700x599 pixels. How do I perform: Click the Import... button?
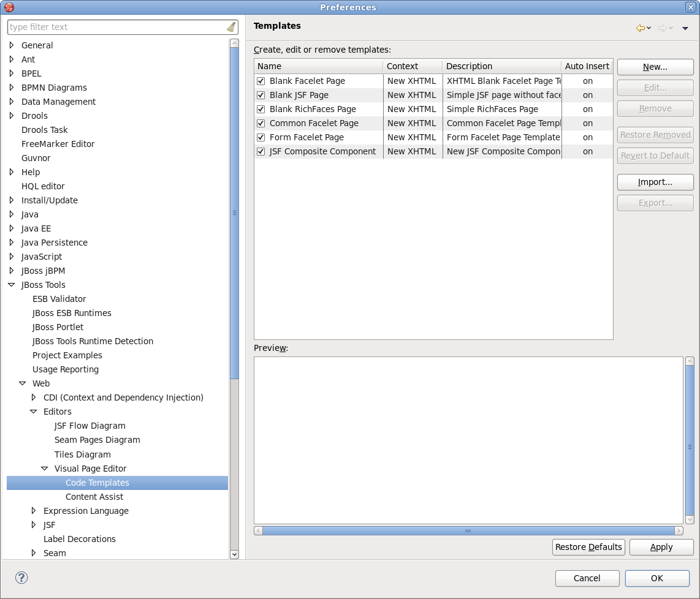point(655,182)
